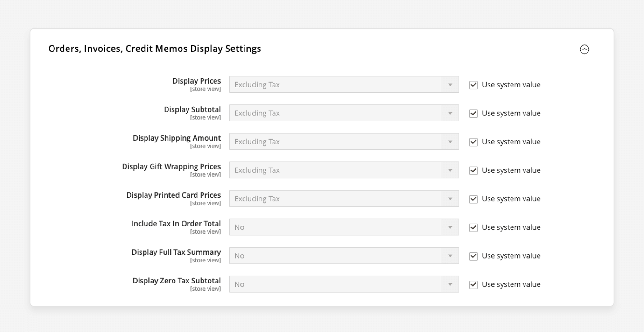
Task: Uncheck Use system value for Display Prices
Action: (x=473, y=85)
